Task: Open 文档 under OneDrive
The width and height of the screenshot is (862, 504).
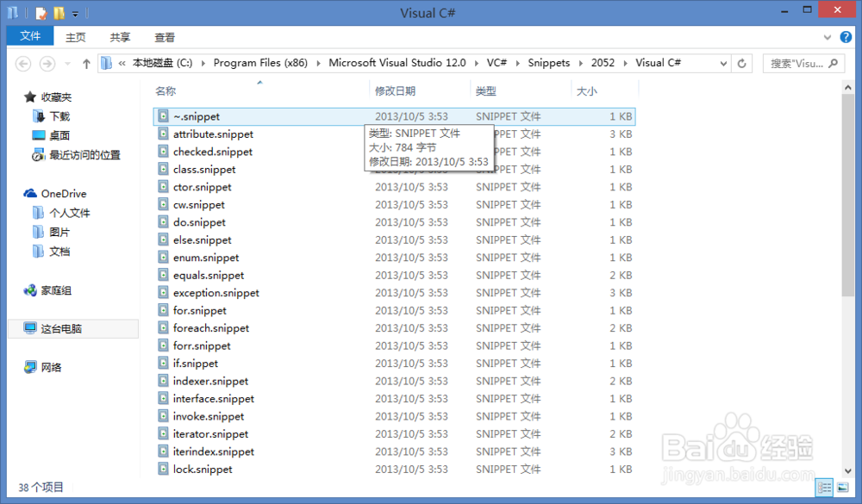Action: pos(59,252)
